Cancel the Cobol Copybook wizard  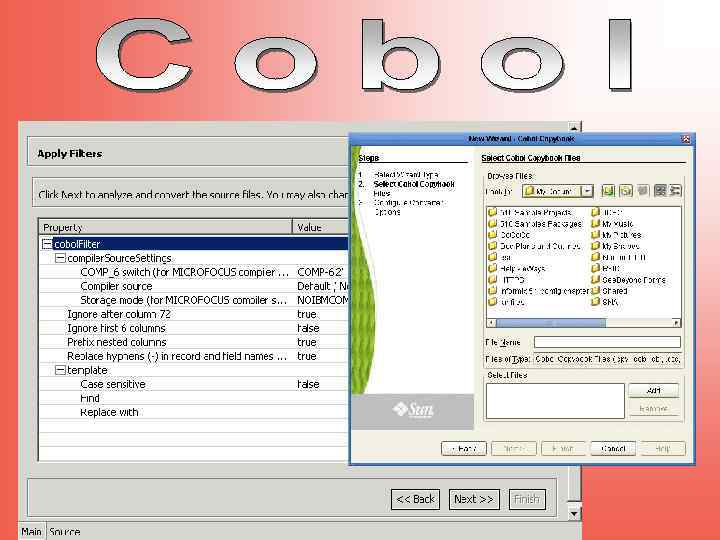pyautogui.click(x=613, y=449)
